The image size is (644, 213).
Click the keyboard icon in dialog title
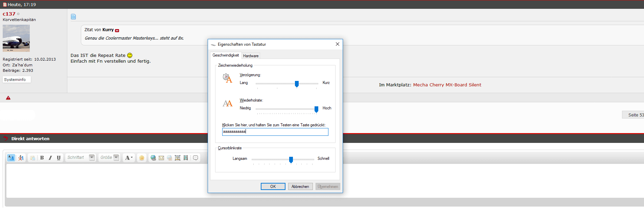213,44
